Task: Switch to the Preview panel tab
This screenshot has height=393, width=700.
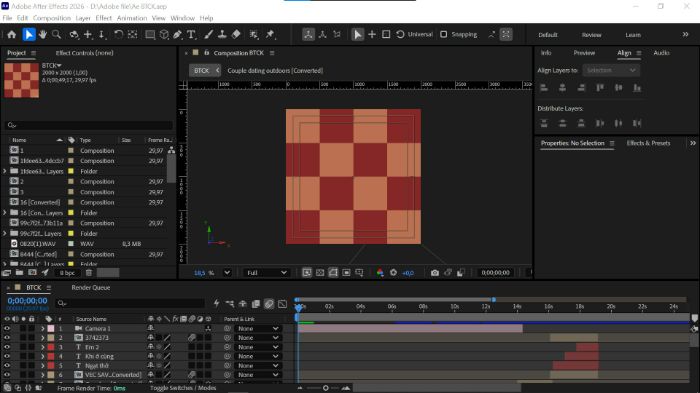Action: coord(584,53)
